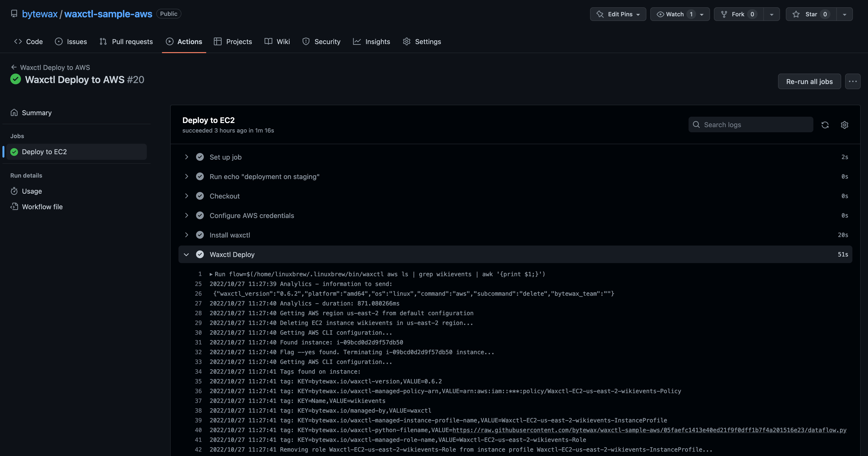Click the Edit Pins button
The width and height of the screenshot is (868, 456).
[x=618, y=14]
